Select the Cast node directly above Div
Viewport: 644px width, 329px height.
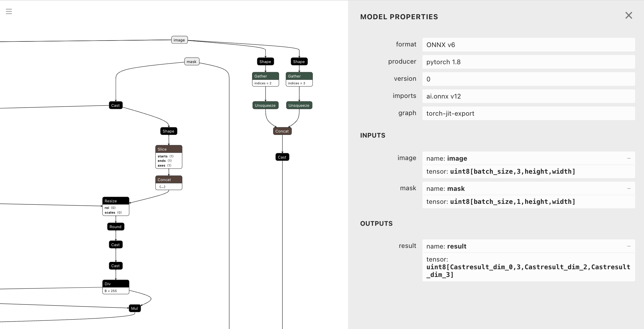[116, 266]
